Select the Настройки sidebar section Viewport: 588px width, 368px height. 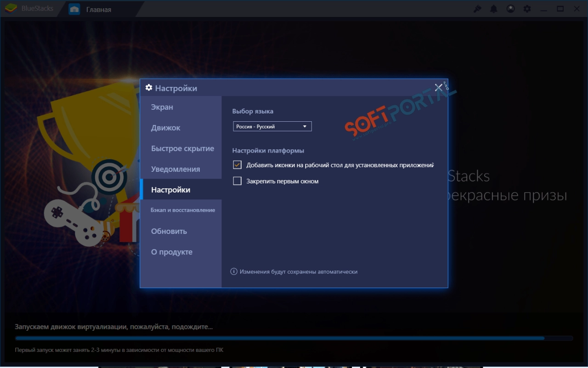point(181,190)
